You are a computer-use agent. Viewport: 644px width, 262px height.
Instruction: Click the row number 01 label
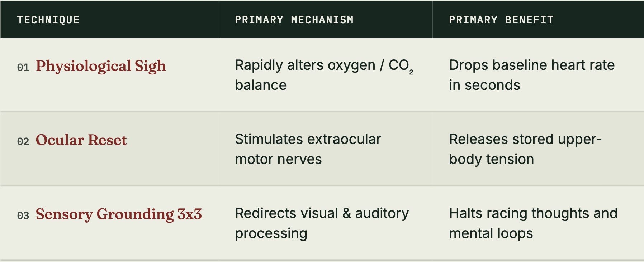pyautogui.click(x=23, y=68)
